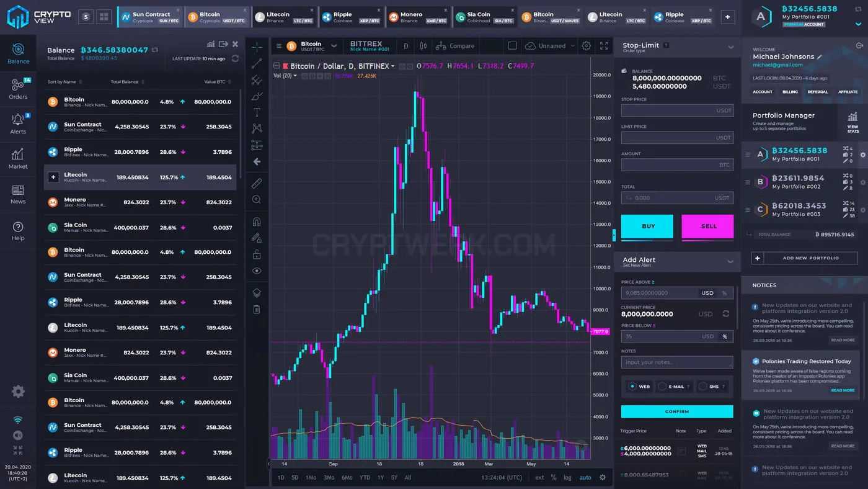Refresh the balance last update
This screenshot has height=489, width=868.
pos(235,58)
